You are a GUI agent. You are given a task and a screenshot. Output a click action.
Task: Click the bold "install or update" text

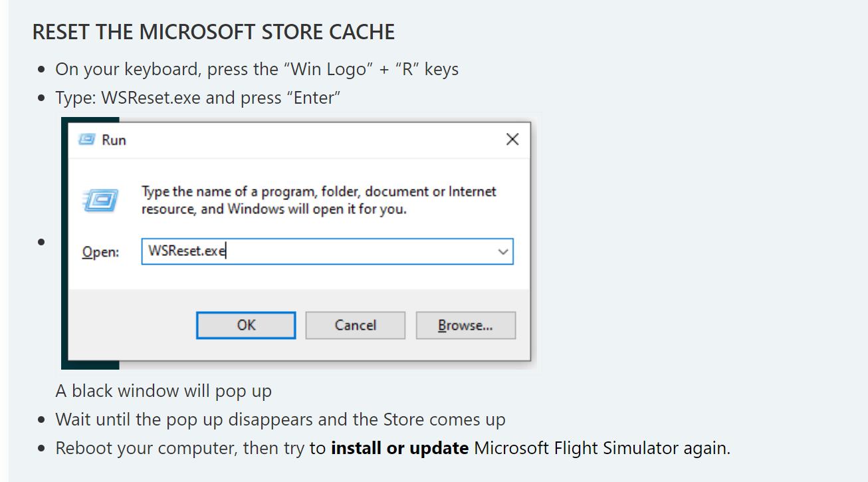tap(399, 448)
